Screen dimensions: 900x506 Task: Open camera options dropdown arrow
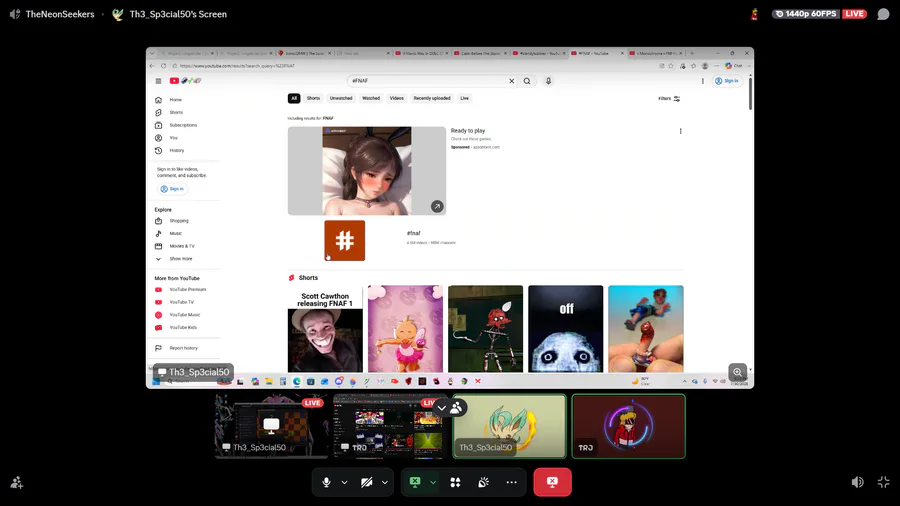click(x=385, y=482)
